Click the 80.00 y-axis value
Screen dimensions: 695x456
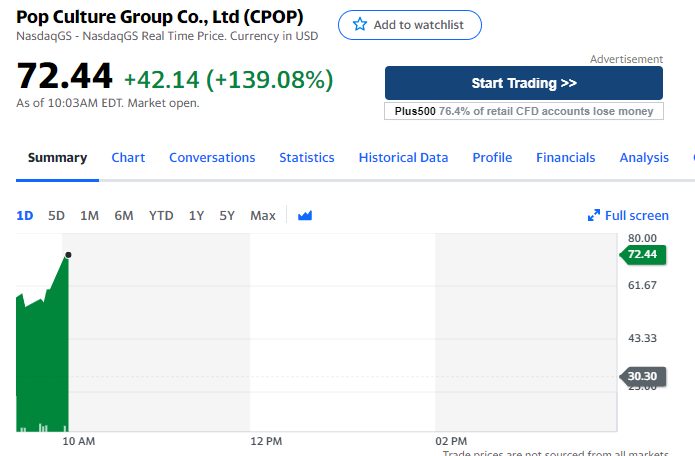pyautogui.click(x=642, y=238)
